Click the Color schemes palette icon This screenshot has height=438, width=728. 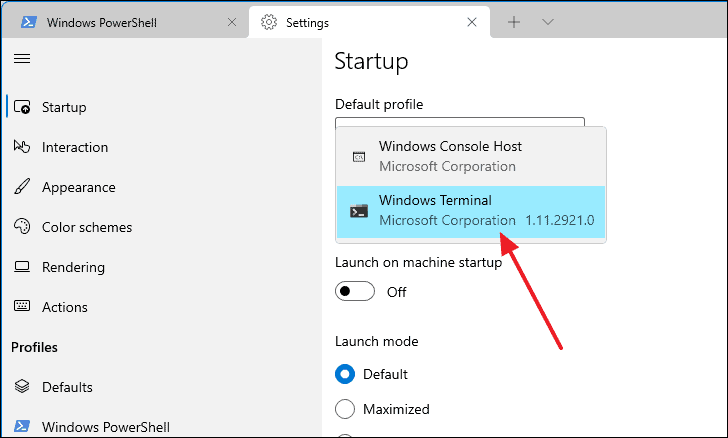(x=21, y=227)
